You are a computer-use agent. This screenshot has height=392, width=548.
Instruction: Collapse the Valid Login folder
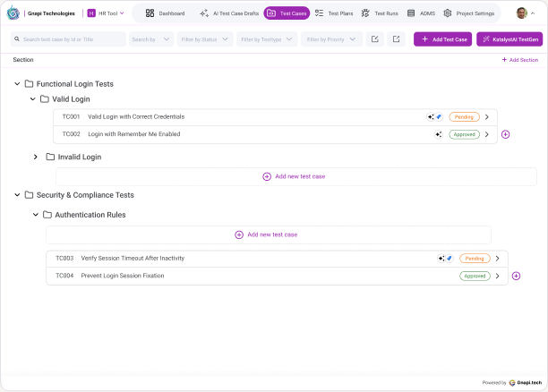point(32,99)
